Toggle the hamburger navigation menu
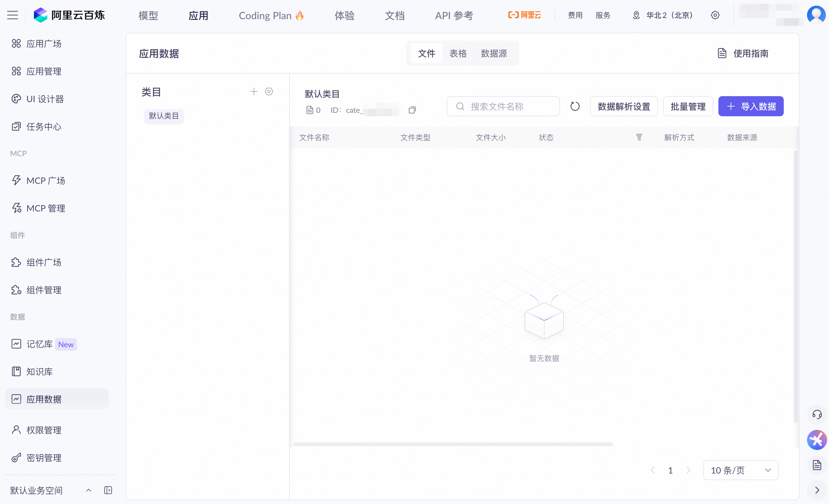This screenshot has width=829, height=504. pos(13,15)
